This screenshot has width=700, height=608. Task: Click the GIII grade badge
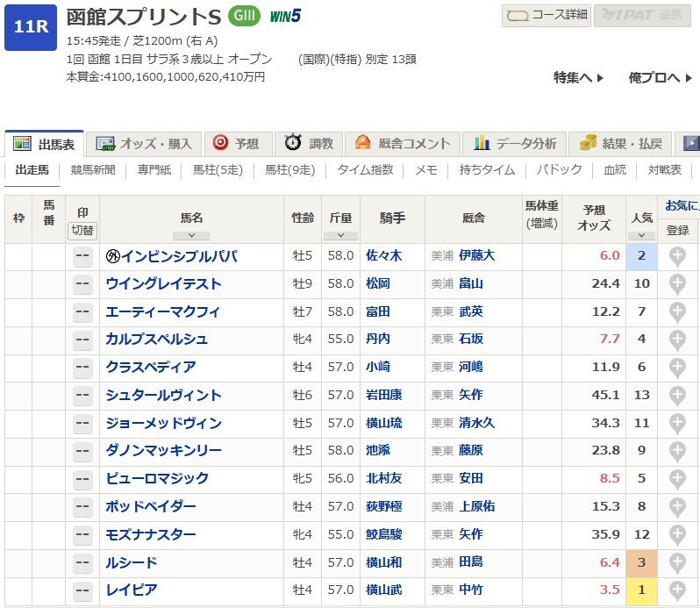pos(244,16)
